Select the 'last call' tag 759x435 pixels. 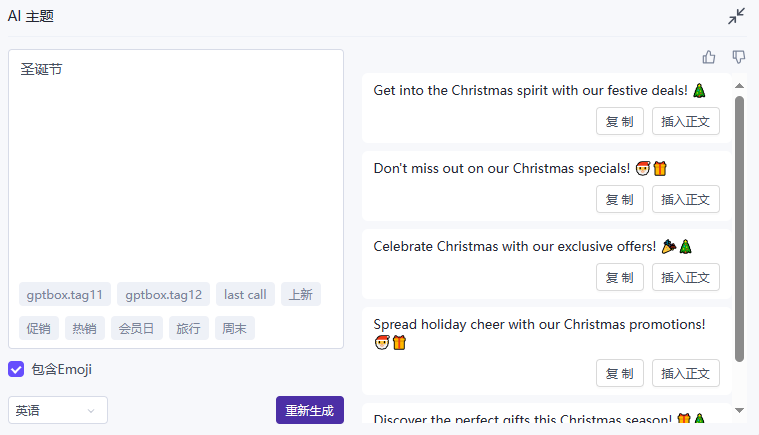(245, 294)
